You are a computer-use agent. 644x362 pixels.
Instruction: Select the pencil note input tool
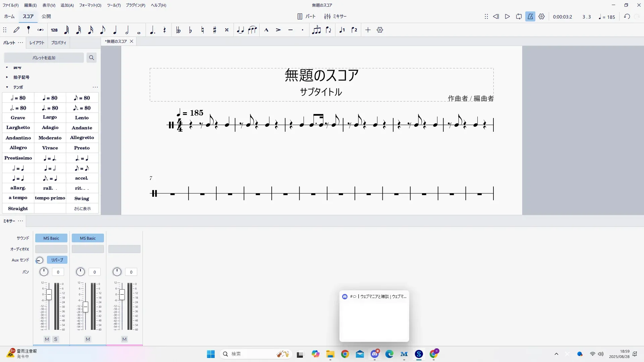pyautogui.click(x=16, y=30)
